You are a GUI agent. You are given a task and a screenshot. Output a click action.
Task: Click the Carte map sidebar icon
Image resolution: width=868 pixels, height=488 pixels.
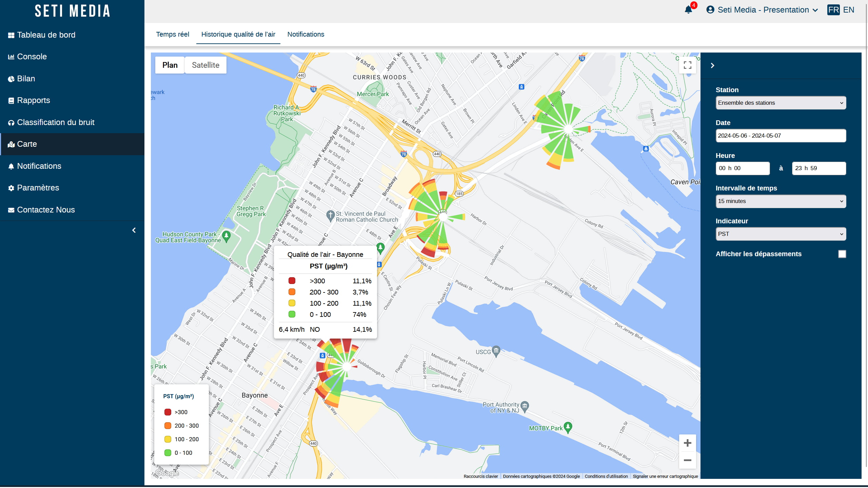point(11,144)
